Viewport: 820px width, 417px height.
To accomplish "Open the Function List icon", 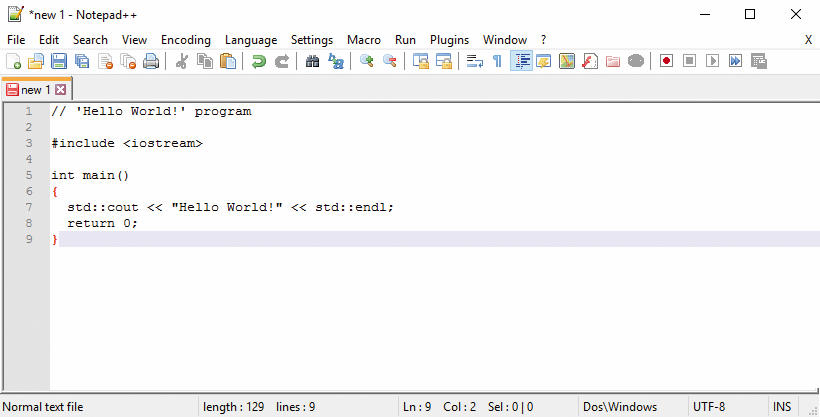I will 590,61.
